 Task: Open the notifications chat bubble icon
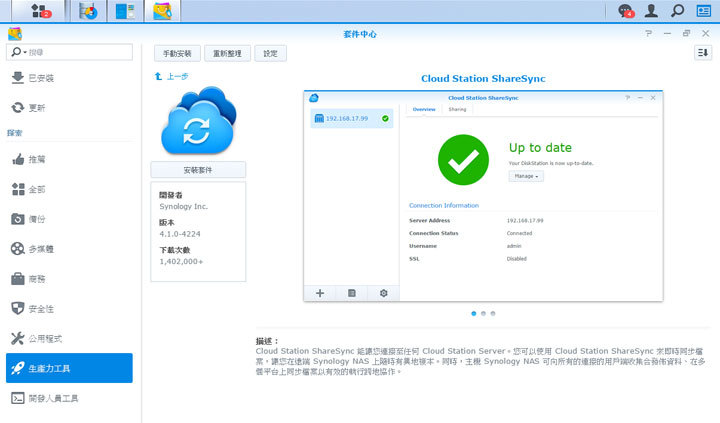pos(626,11)
